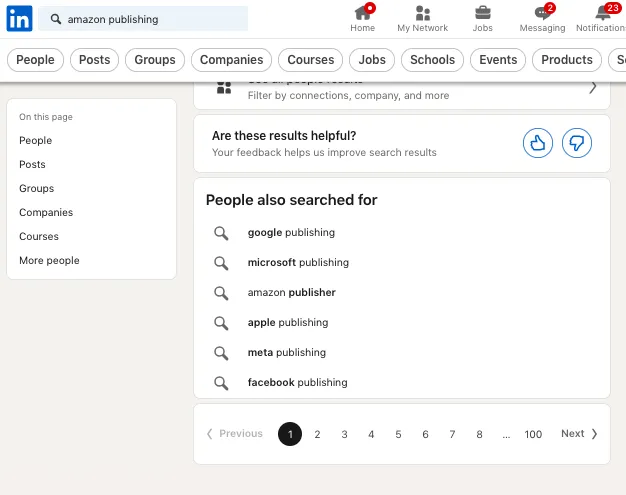Go to results page 4
The image size is (626, 495).
pyautogui.click(x=371, y=434)
